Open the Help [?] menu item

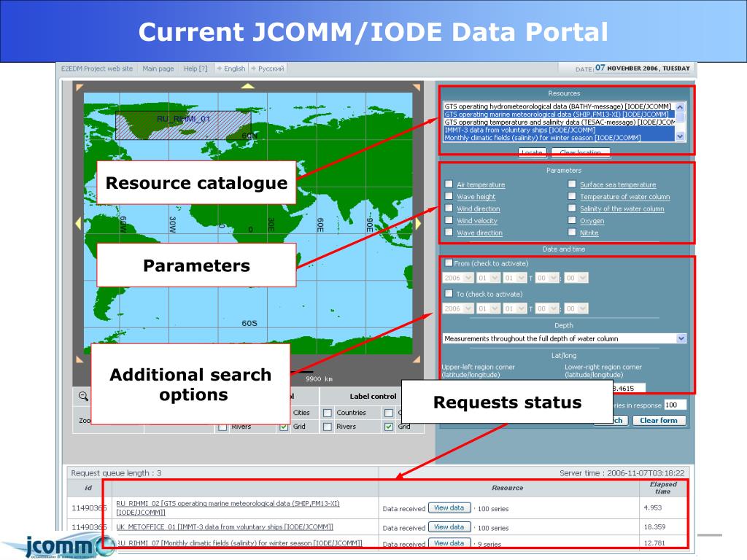[x=196, y=69]
